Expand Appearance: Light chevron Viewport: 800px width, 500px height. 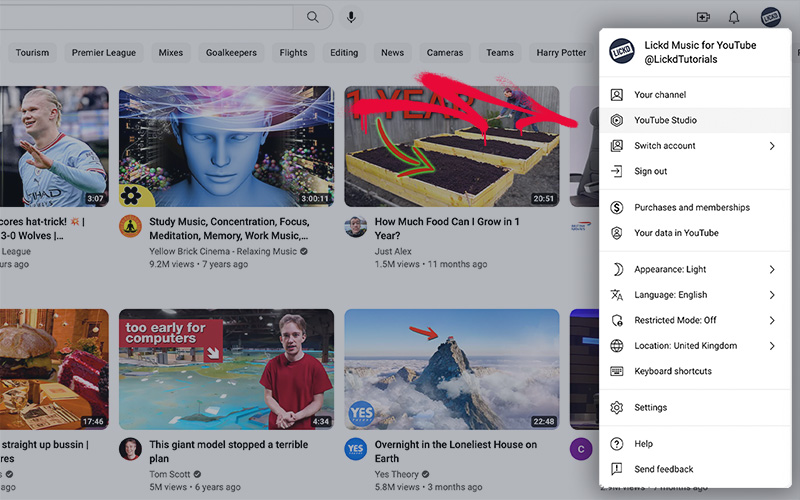point(772,269)
